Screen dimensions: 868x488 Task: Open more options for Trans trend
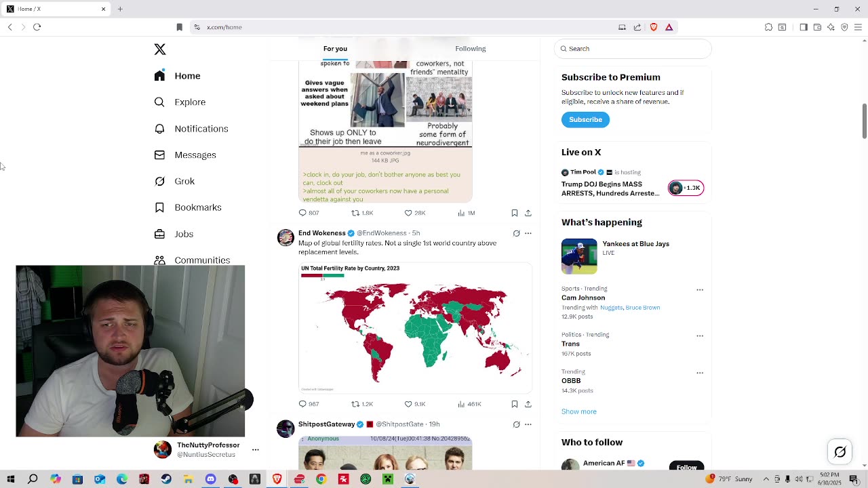pyautogui.click(x=700, y=336)
